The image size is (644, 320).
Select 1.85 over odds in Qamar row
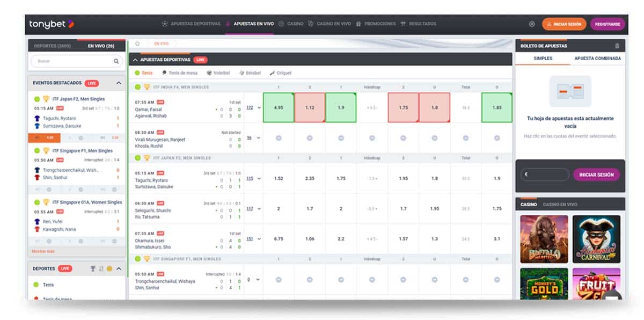(496, 107)
